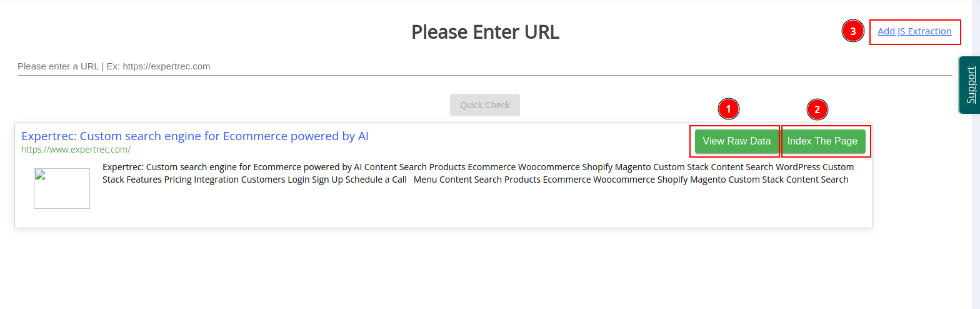
Task: Click the green www.expertrec.com URL
Action: click(76, 149)
